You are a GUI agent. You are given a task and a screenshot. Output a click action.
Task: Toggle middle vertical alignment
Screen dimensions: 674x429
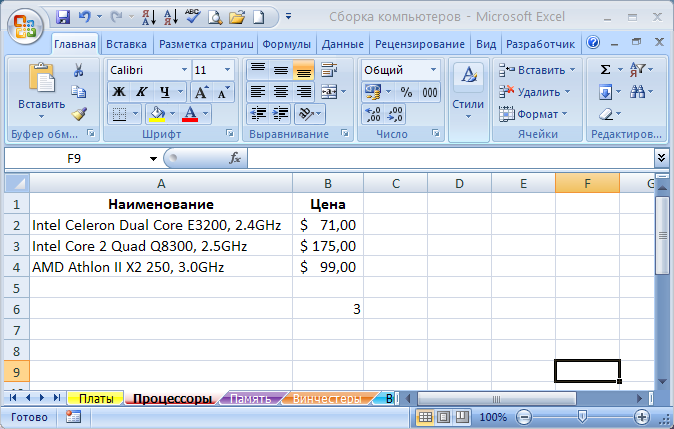[x=281, y=70]
